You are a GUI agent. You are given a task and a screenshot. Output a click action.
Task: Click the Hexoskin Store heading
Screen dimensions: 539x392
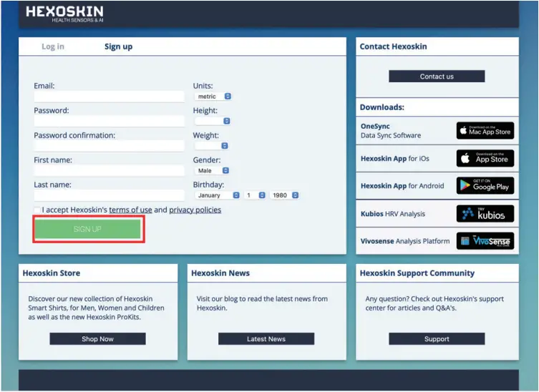[x=52, y=273]
